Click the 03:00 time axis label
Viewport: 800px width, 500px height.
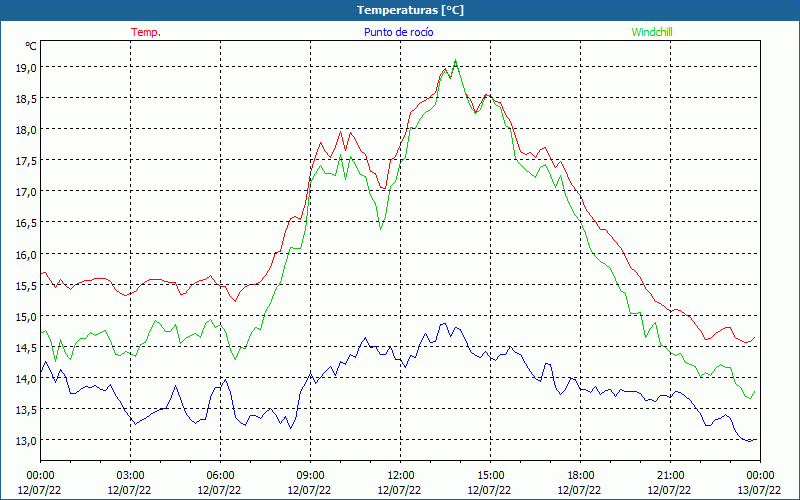(130, 476)
